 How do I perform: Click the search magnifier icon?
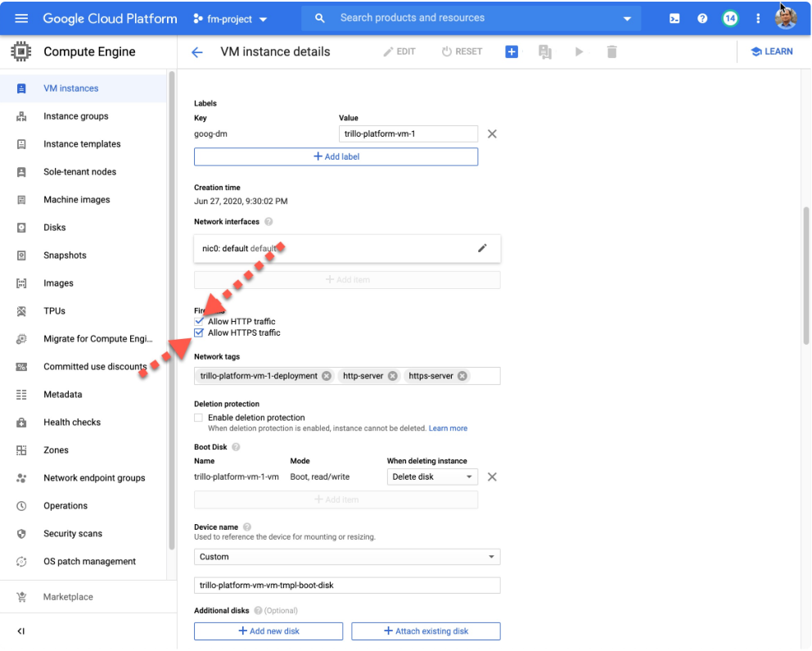point(319,18)
